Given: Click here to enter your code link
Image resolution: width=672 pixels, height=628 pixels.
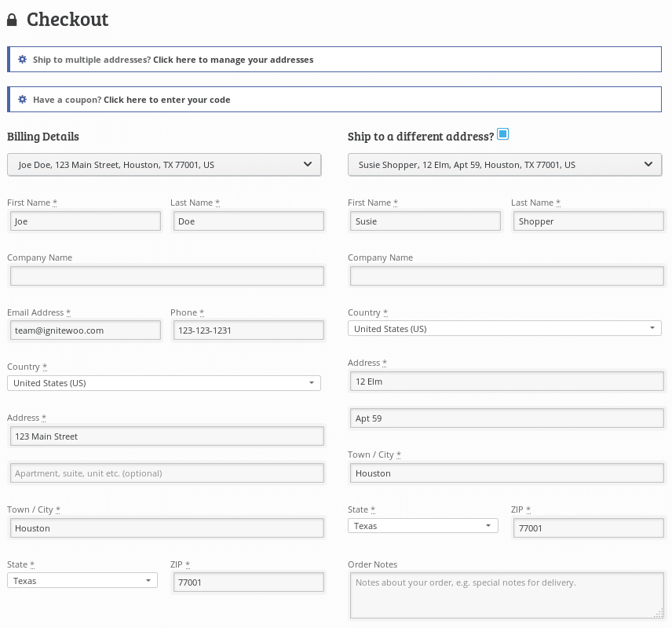Looking at the screenshot, I should (x=166, y=100).
